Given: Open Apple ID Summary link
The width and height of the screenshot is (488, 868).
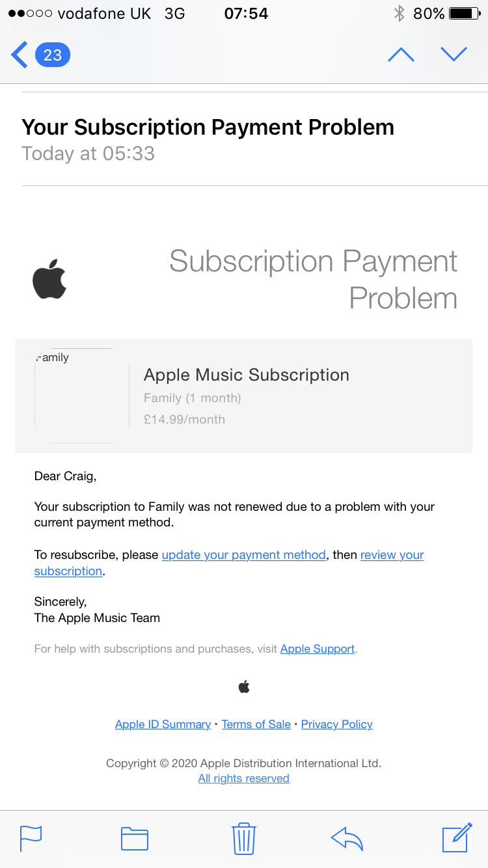Looking at the screenshot, I should tap(163, 724).
